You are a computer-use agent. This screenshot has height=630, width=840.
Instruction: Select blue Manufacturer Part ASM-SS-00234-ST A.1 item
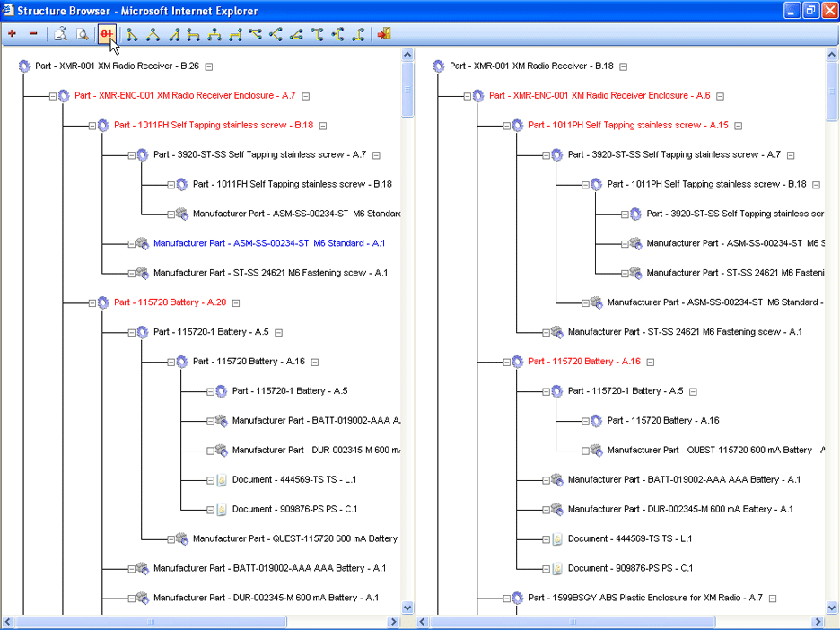(x=268, y=243)
